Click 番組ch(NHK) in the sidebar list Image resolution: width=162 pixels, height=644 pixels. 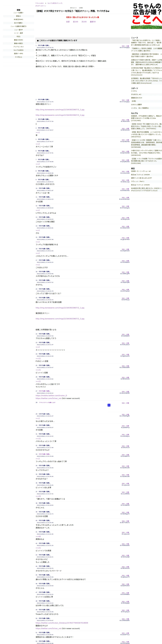pyautogui.click(x=18, y=40)
